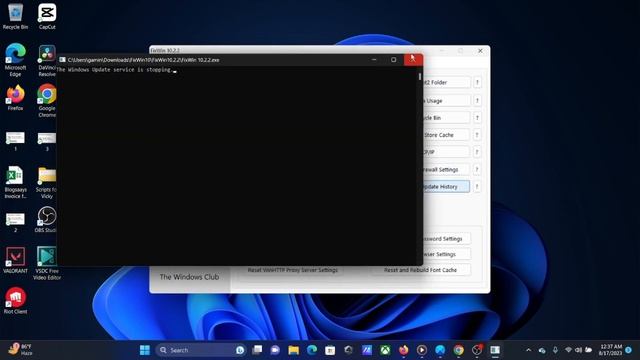The width and height of the screenshot is (640, 360).
Task: Click the Update History button in FixWin
Action: click(x=446, y=187)
